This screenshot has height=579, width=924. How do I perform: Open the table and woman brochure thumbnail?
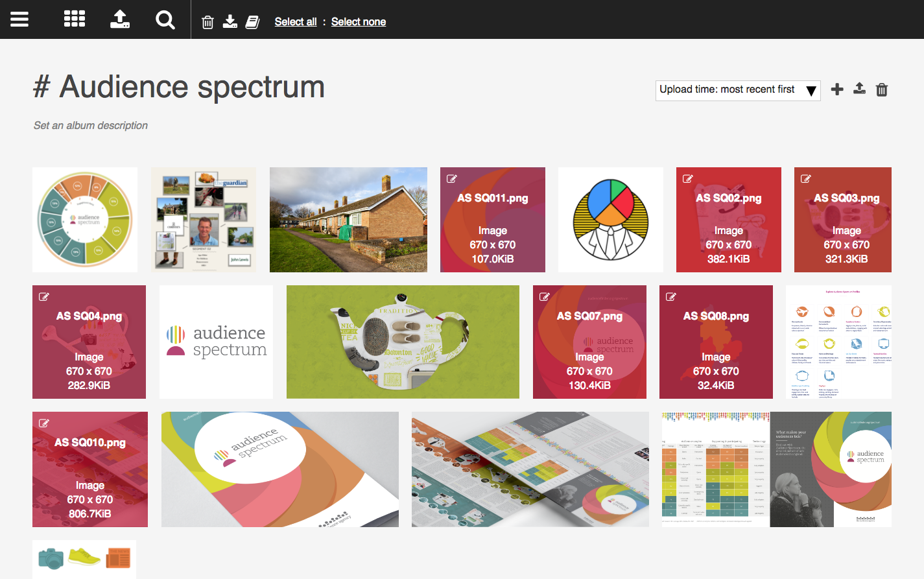pos(777,469)
